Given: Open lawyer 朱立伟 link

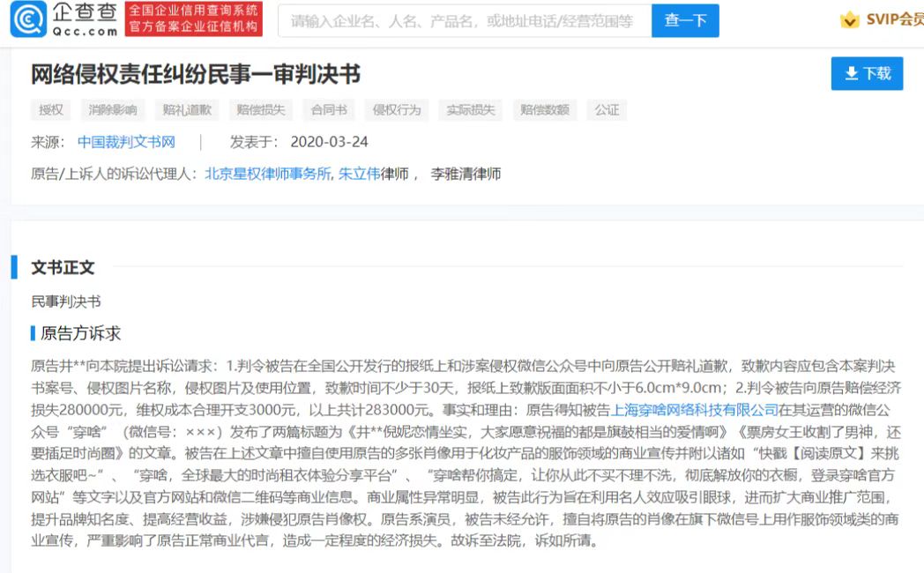Looking at the screenshot, I should (x=359, y=174).
